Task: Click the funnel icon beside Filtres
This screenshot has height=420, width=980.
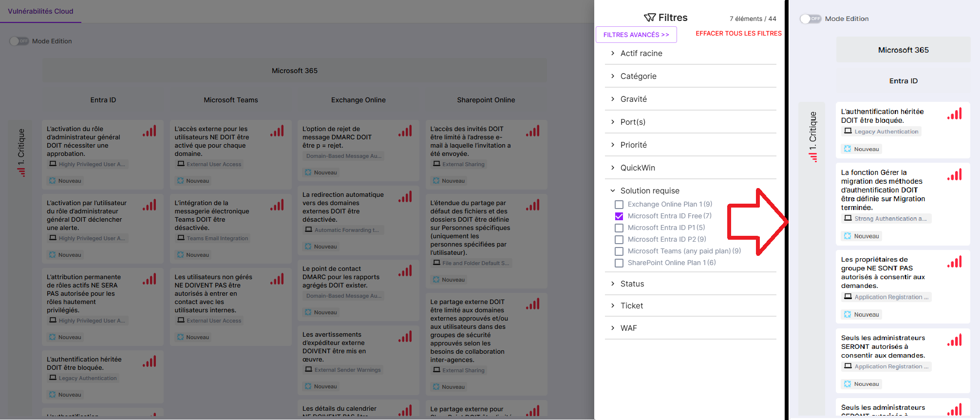Action: pyautogui.click(x=649, y=18)
